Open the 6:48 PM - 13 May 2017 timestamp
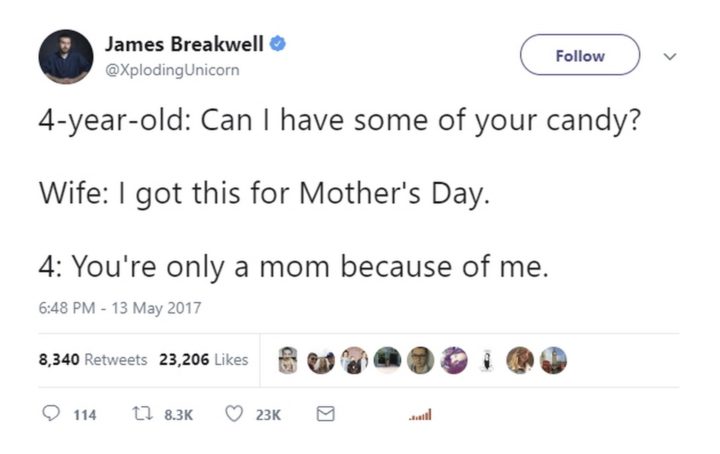This screenshot has width=720, height=454. [x=120, y=308]
